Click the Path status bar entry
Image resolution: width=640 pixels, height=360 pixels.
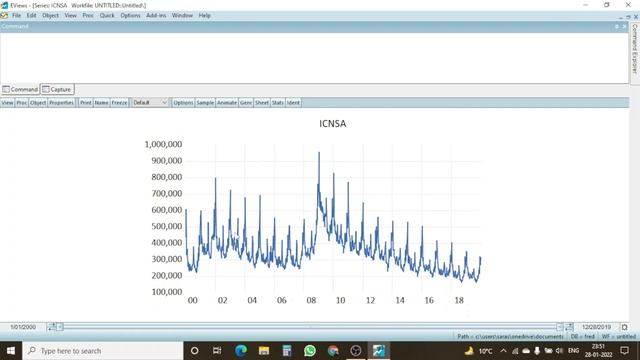pos(510,337)
